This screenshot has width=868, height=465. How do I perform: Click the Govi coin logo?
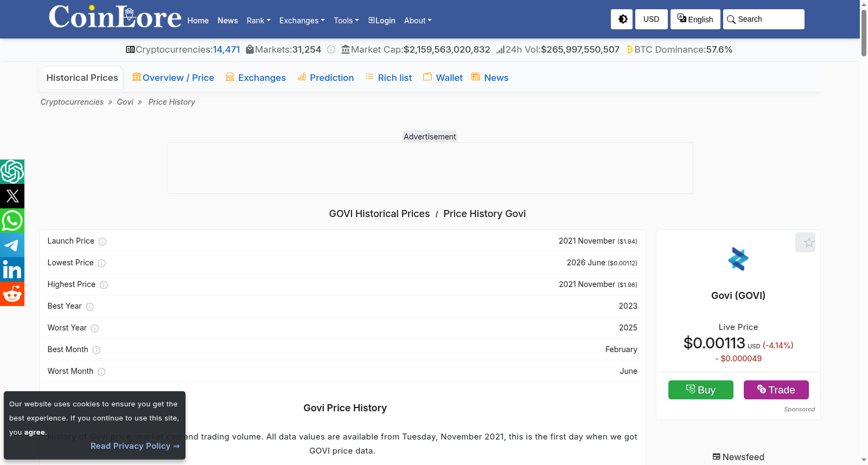point(738,259)
